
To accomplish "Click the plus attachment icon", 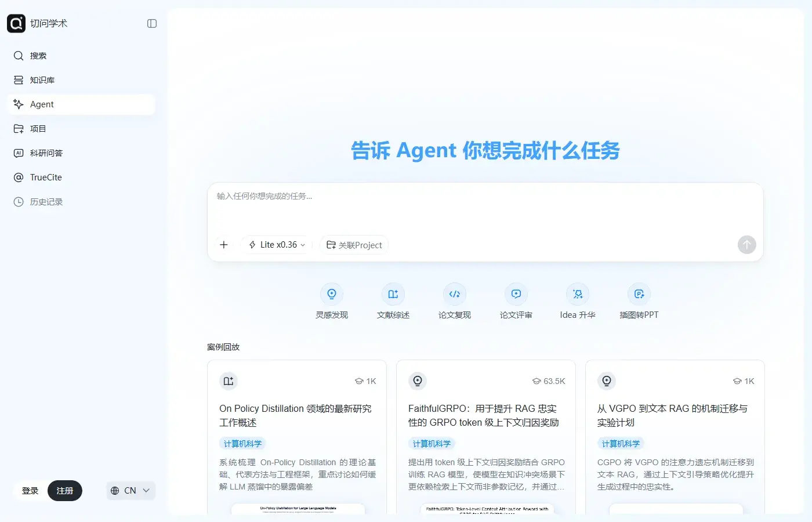I will click(224, 245).
